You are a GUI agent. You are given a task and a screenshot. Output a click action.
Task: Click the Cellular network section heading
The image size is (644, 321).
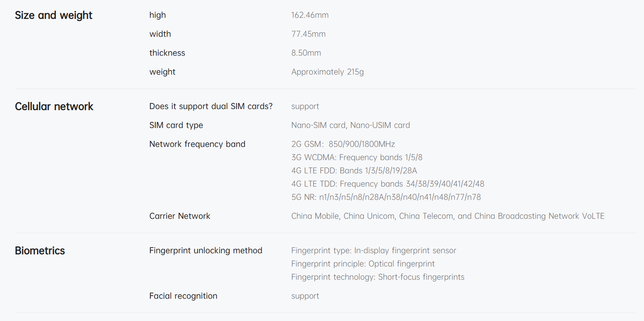coord(54,106)
